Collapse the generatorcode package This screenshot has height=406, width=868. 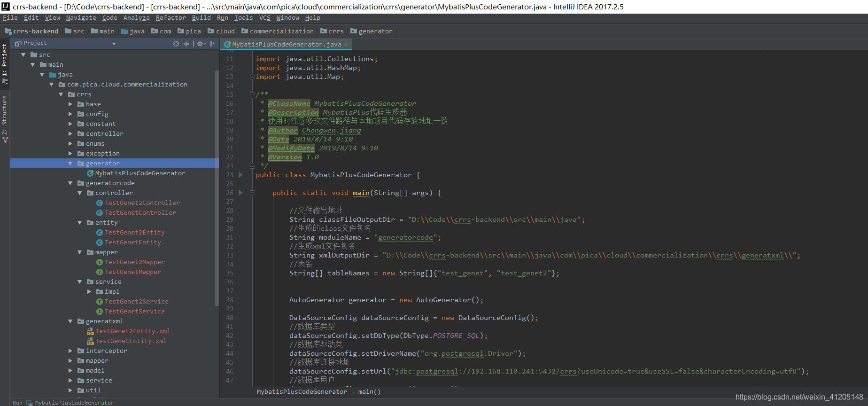click(x=70, y=183)
